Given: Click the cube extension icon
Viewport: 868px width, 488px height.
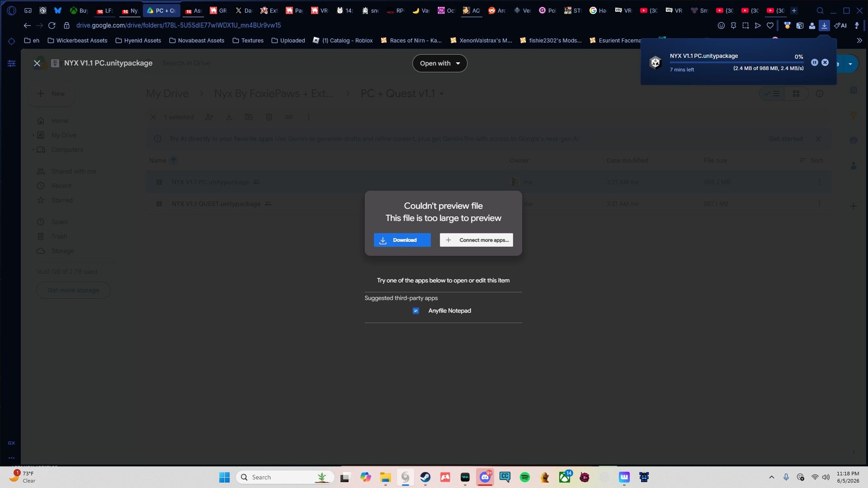Looking at the screenshot, I should (x=800, y=26).
